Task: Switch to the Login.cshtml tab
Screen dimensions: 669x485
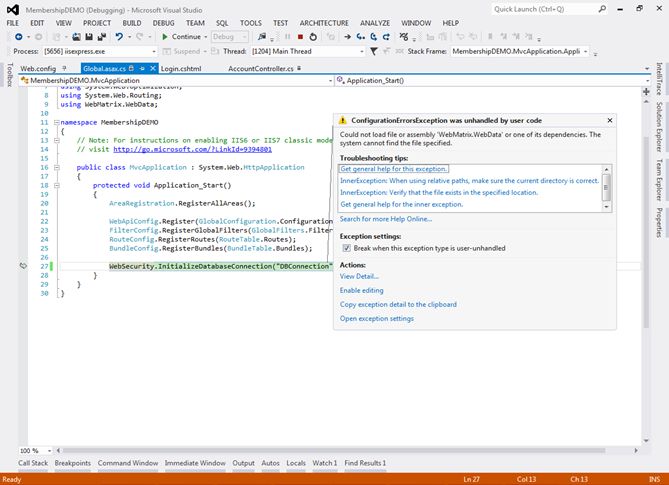Action: (x=181, y=68)
